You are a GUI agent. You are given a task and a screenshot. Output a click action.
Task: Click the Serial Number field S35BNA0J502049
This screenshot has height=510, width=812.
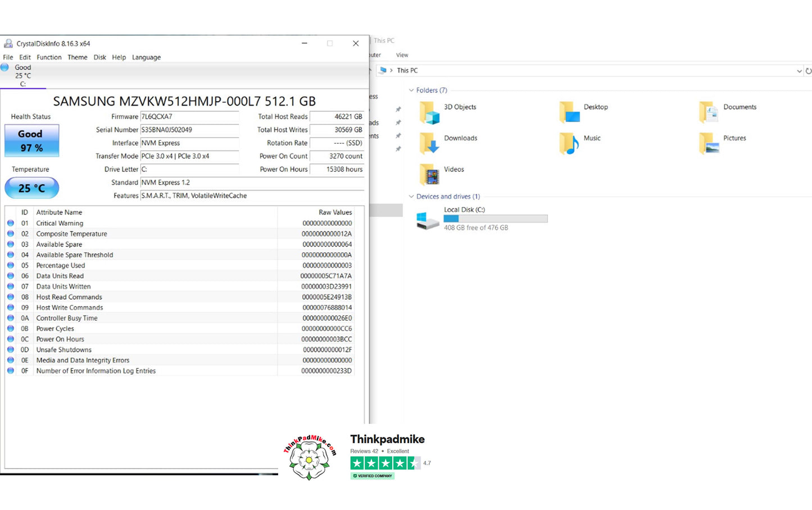189,130
